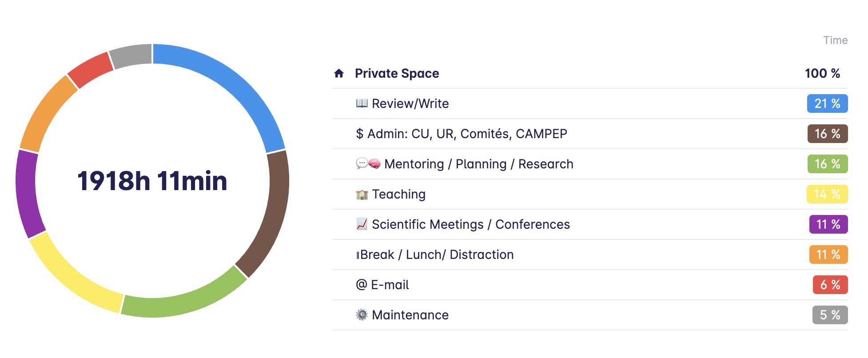868x358 pixels.
Task: Click the gear icon beside Maintenance
Action: pyautogui.click(x=362, y=315)
